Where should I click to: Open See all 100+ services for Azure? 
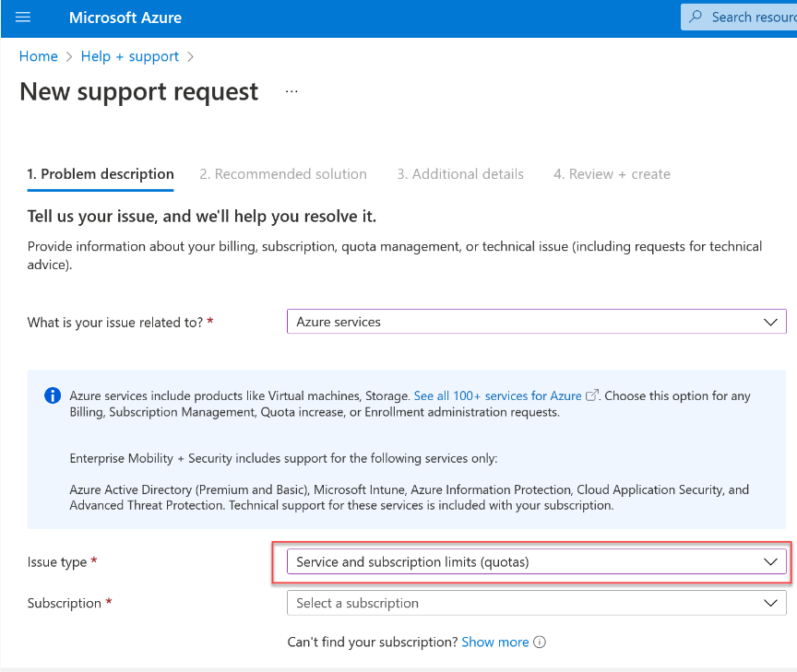(x=497, y=395)
